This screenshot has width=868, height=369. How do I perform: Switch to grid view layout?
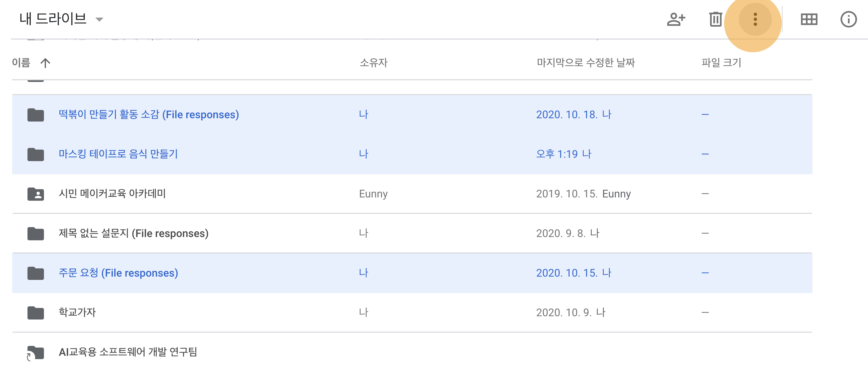coord(809,19)
